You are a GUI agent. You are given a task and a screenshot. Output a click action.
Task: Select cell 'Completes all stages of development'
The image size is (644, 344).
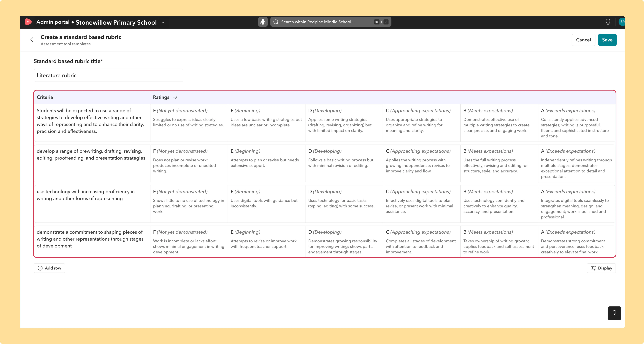point(422,241)
